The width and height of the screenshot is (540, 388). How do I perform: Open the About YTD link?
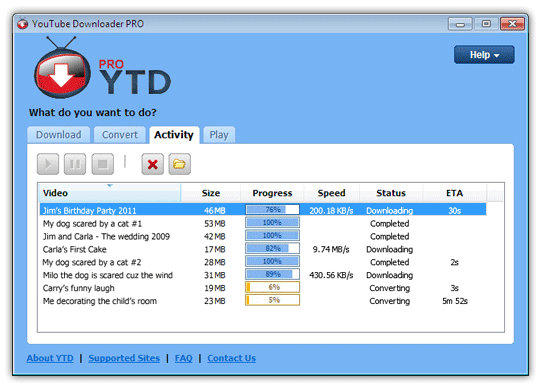pos(50,358)
